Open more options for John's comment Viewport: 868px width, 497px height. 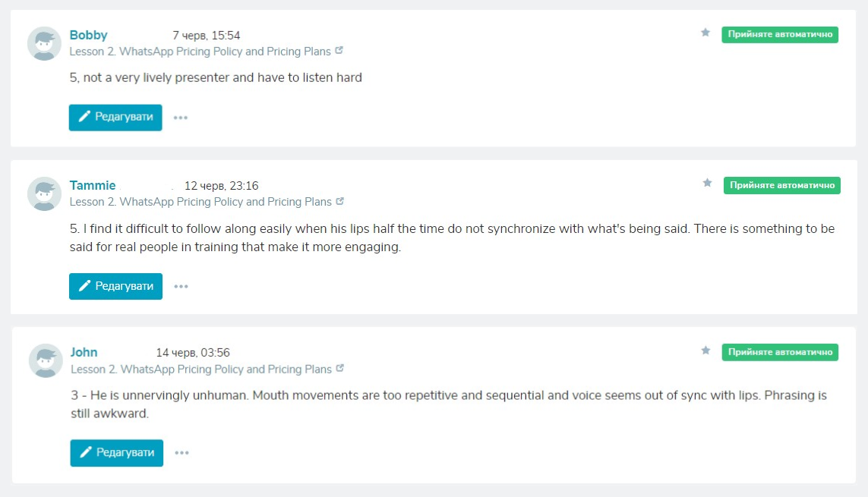(x=181, y=453)
